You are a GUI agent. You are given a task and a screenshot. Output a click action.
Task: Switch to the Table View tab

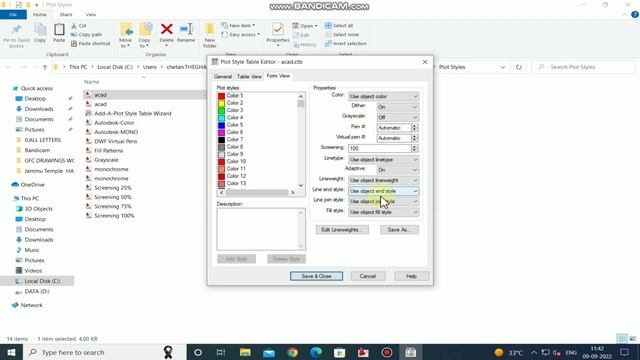[249, 76]
